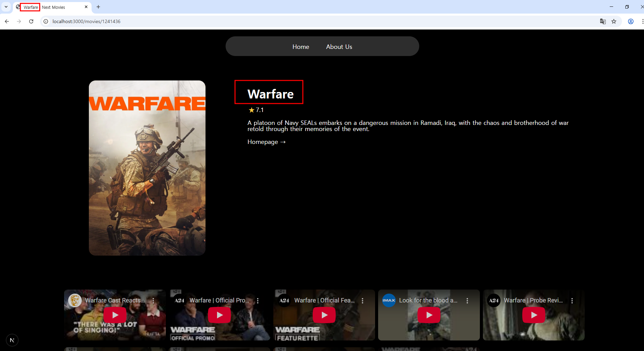Open the 'Warfare Cast Reacts...' video title
This screenshot has width=644, height=351.
(115, 300)
